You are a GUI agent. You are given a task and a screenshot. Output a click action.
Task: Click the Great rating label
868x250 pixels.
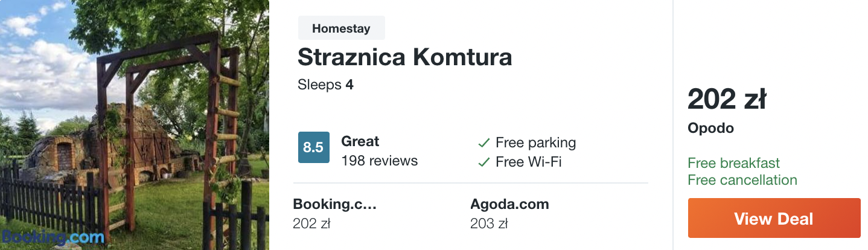(x=360, y=141)
